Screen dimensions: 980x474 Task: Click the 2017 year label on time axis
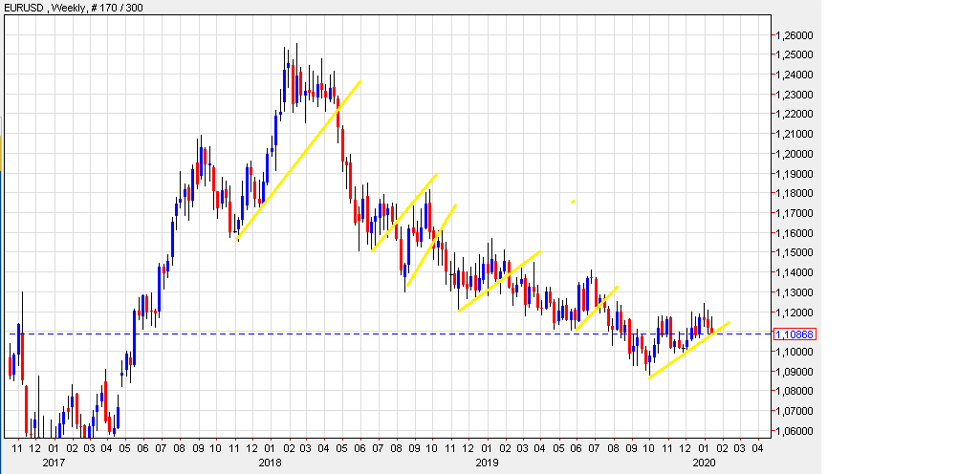pyautogui.click(x=54, y=463)
